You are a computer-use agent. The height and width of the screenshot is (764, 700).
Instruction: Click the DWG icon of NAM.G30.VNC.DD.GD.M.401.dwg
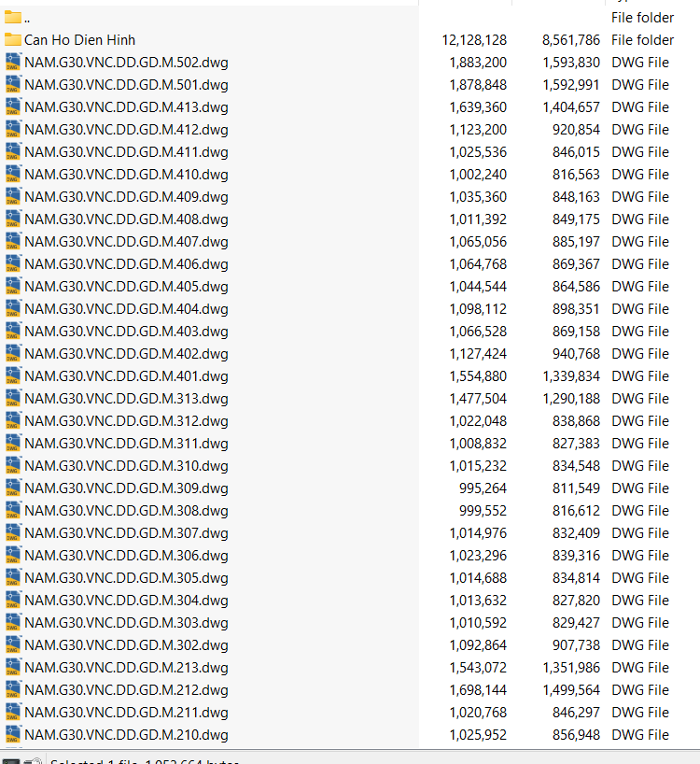click(x=13, y=376)
